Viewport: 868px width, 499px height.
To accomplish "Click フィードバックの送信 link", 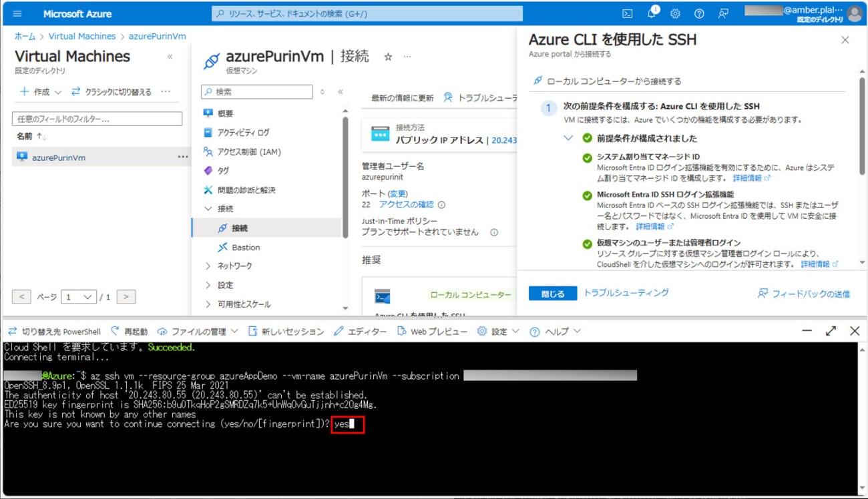I will point(804,294).
